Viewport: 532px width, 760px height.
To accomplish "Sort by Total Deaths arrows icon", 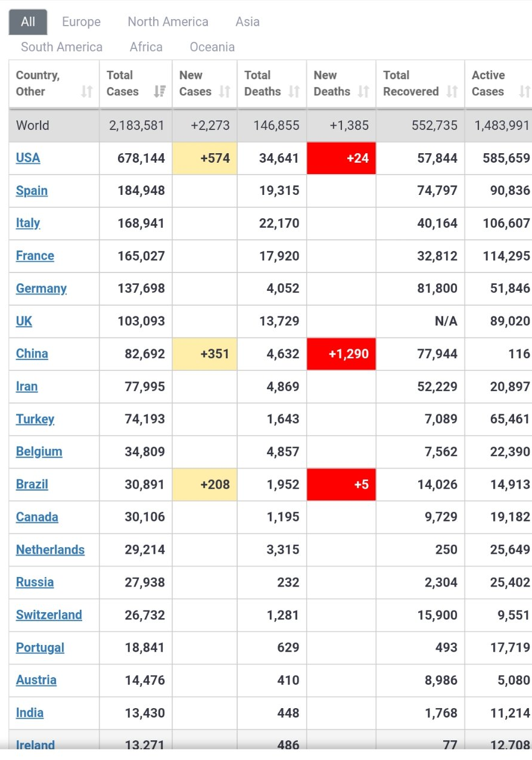I will [294, 91].
